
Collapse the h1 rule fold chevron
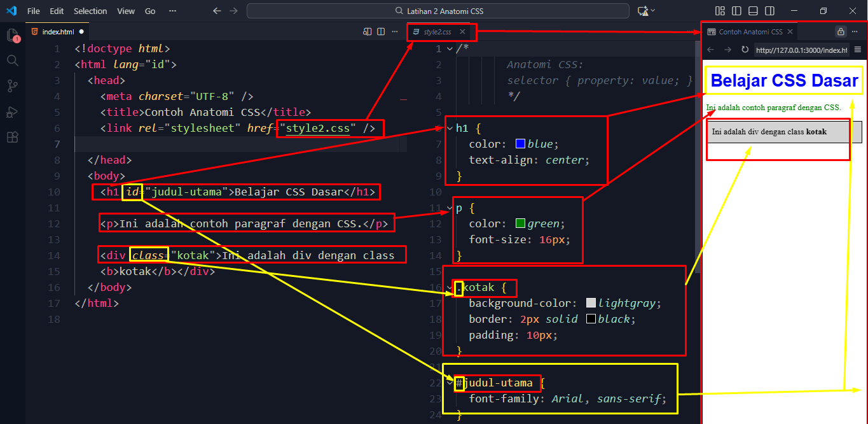click(450, 128)
